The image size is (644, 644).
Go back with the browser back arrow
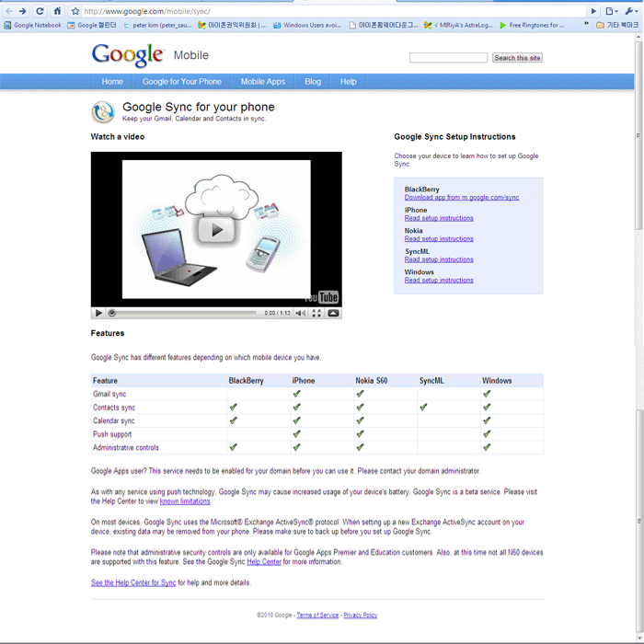pyautogui.click(x=9, y=11)
